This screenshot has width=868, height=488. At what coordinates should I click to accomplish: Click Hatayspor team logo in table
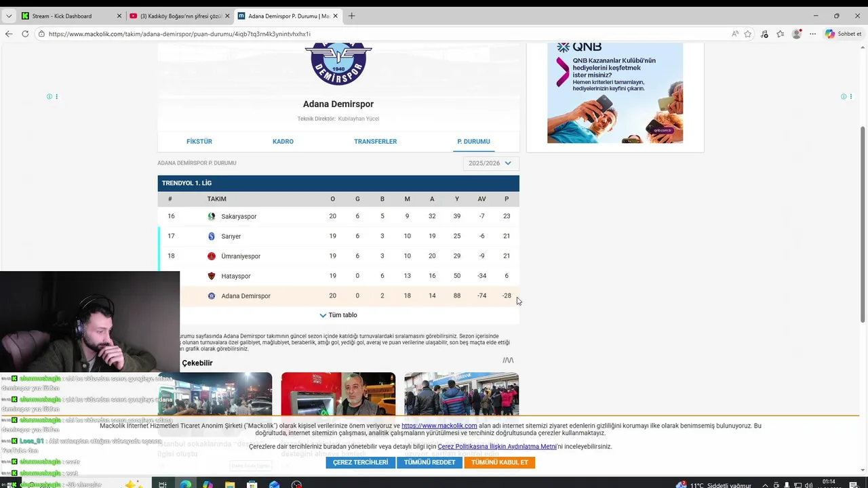pyautogui.click(x=212, y=276)
